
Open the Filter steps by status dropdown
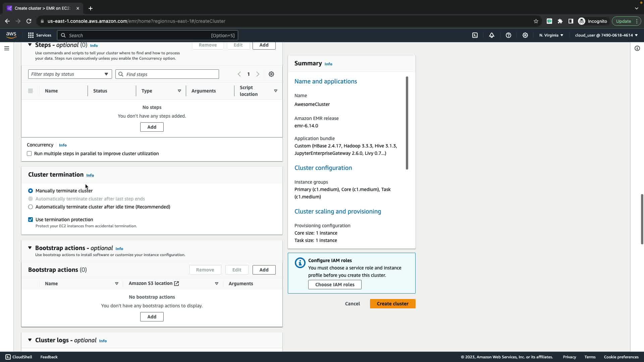(70, 74)
